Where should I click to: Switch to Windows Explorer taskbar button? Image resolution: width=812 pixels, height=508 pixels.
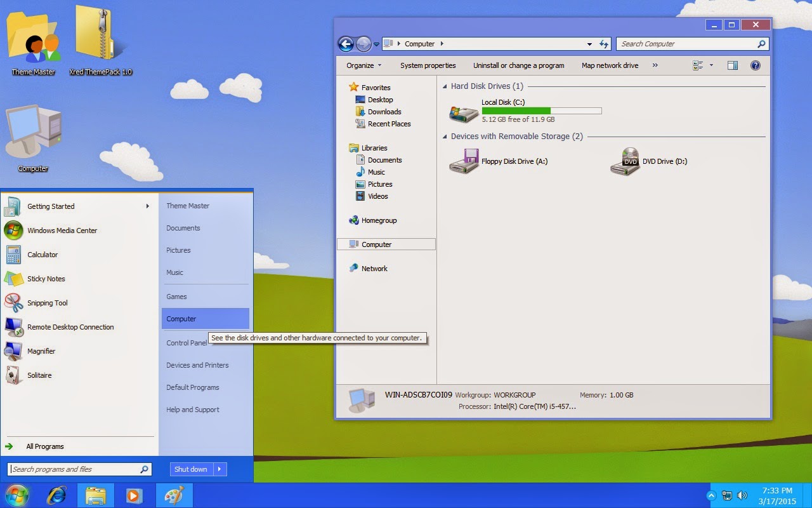[96, 495]
